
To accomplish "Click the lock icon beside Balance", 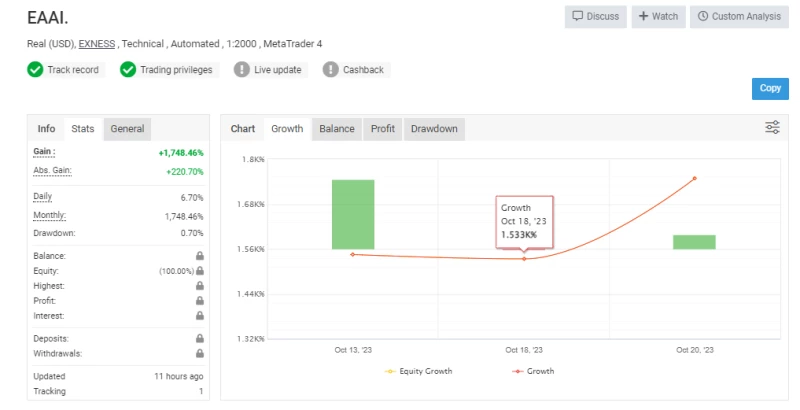I will point(200,256).
